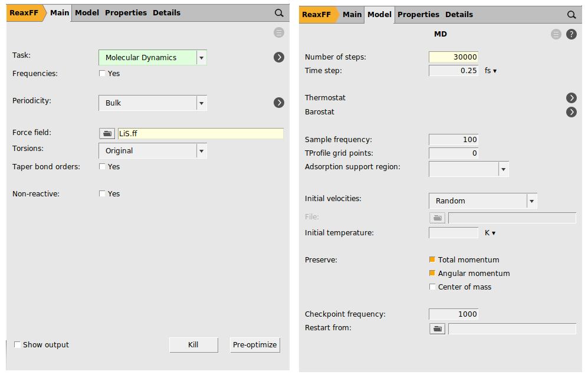Toggle Preserve Angular momentum checkbox
The image size is (588, 378).
(x=432, y=273)
